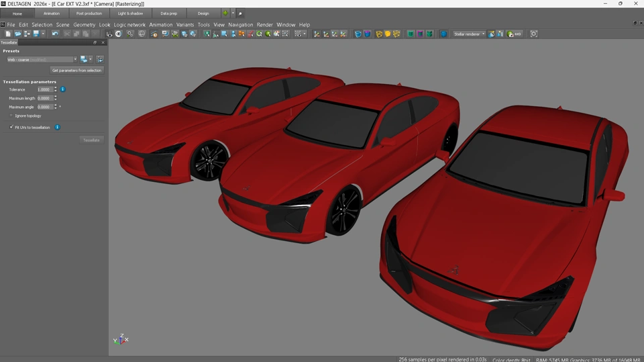Click the New file icon in toolbar

[x=8, y=34]
